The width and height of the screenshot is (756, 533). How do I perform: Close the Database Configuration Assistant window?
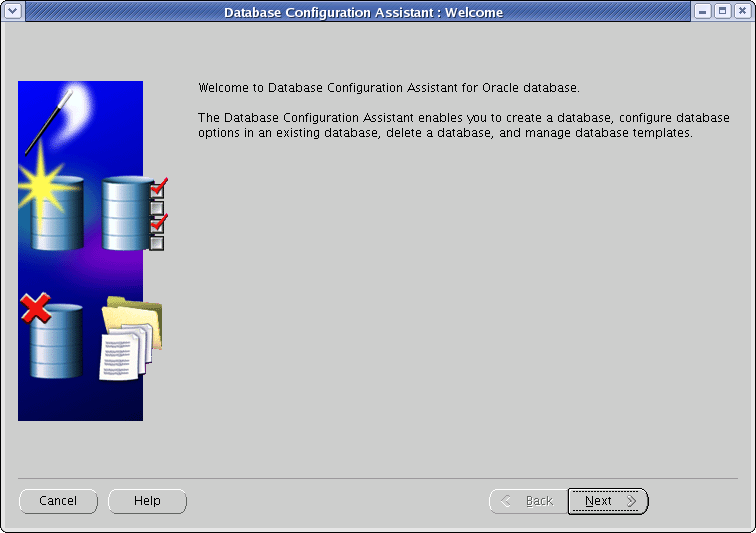(742, 11)
